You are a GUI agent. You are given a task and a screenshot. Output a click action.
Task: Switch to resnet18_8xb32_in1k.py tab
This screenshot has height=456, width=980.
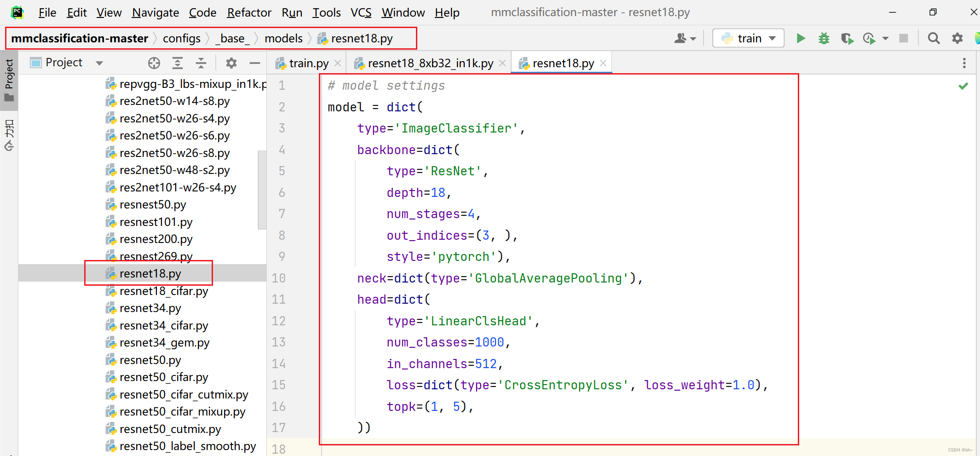431,63
